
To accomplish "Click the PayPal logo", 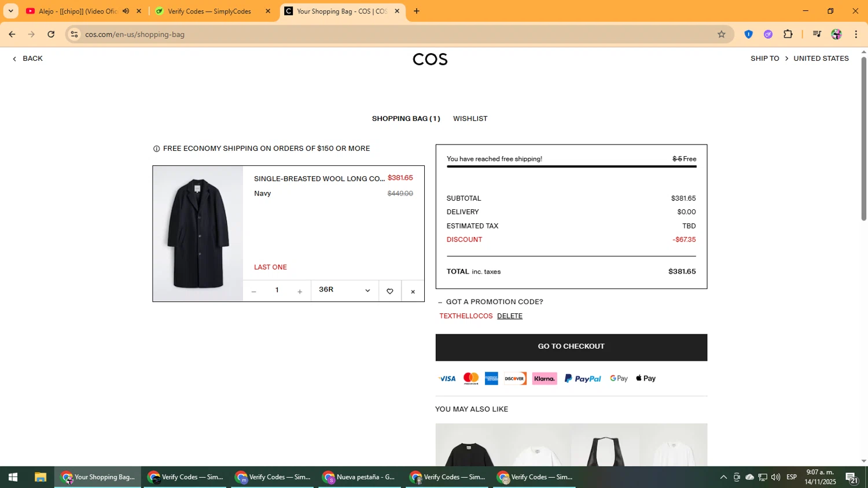I will pyautogui.click(x=583, y=379).
